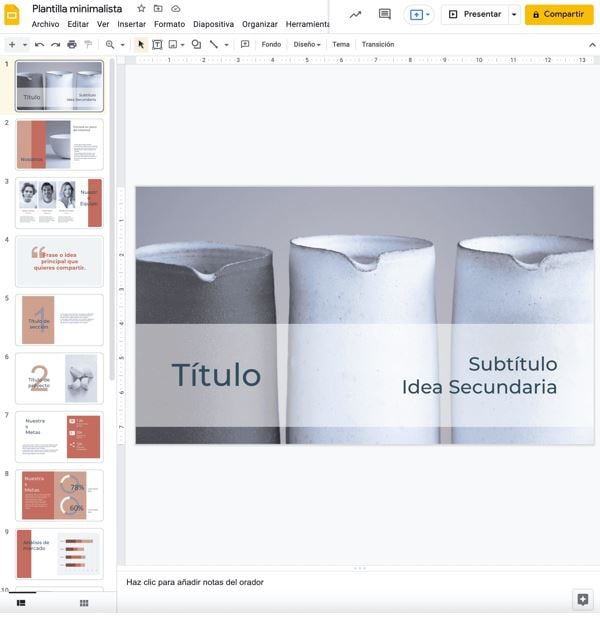Open the Transición panel

click(x=378, y=44)
